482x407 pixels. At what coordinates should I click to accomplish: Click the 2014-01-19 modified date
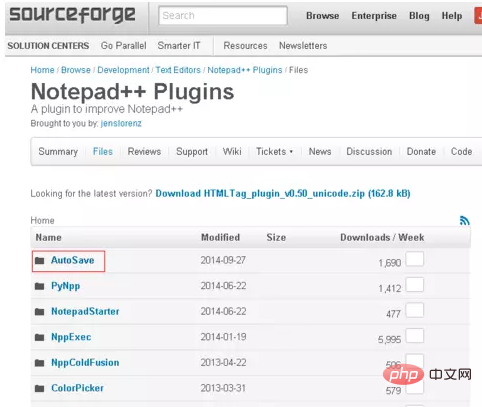coord(223,337)
